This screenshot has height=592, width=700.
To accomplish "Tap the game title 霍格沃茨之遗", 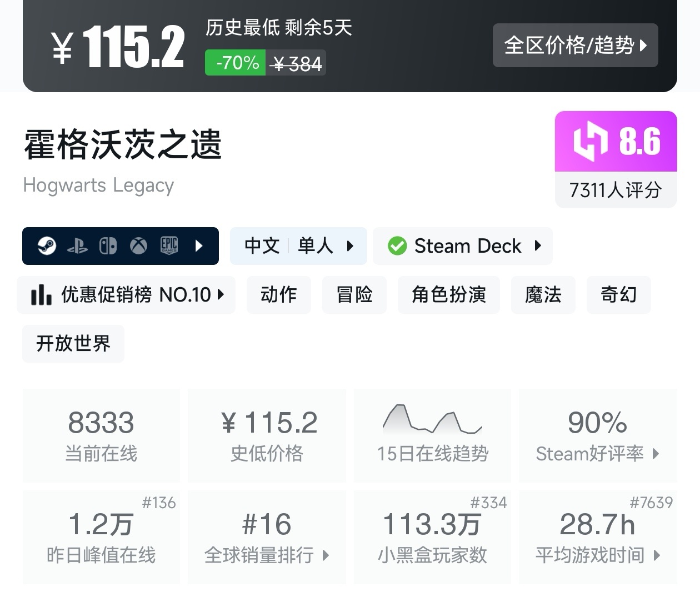I will pyautogui.click(x=123, y=144).
